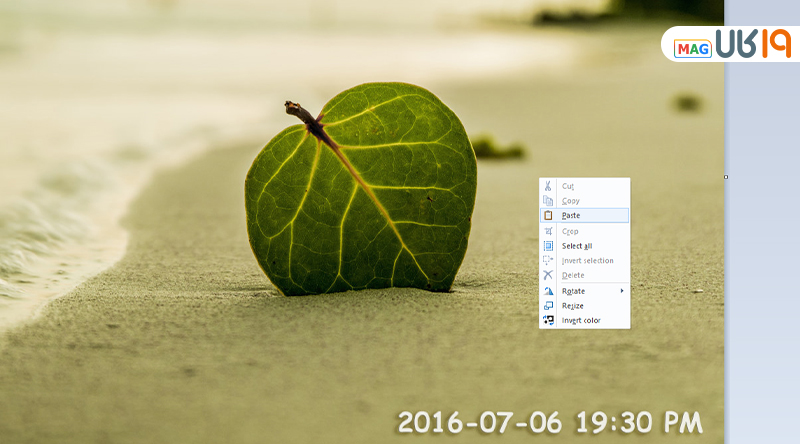Click the Resize icon in context menu

click(x=547, y=306)
